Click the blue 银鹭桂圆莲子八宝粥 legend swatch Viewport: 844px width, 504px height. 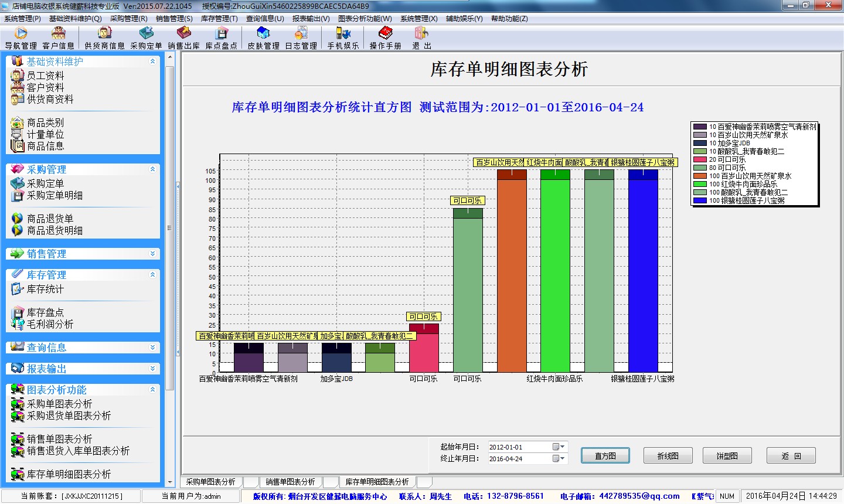pos(700,200)
